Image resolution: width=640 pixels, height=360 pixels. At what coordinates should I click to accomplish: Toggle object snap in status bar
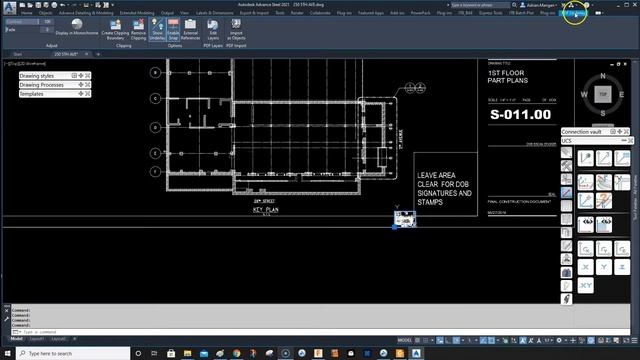tap(491, 340)
